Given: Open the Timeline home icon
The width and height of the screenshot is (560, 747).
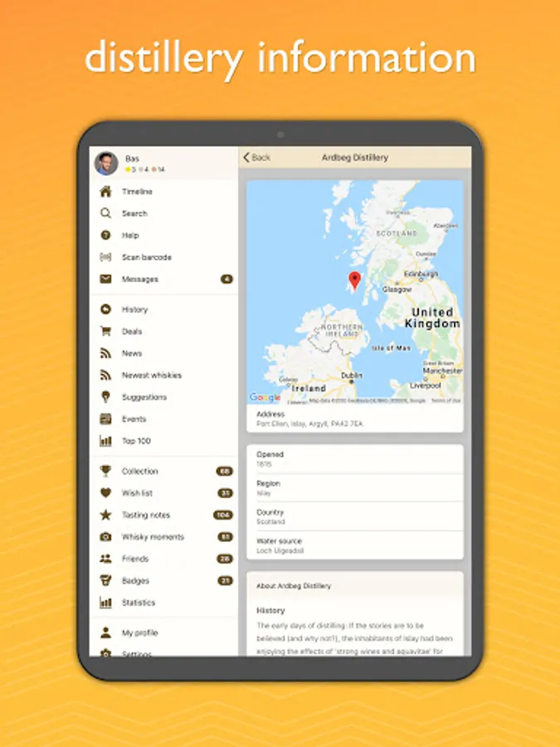Looking at the screenshot, I should pos(105,192).
